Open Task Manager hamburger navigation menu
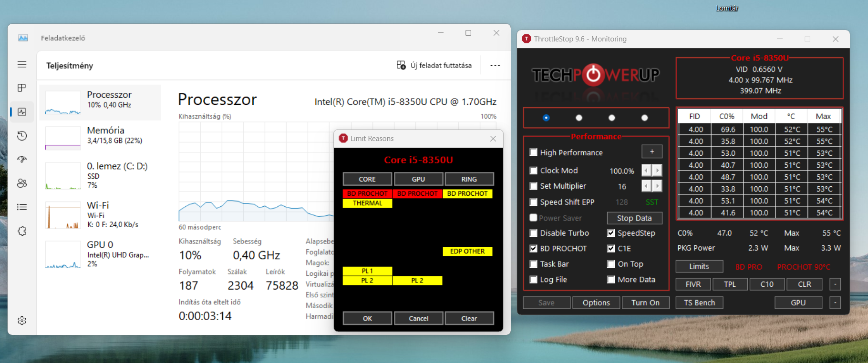Image resolution: width=868 pixels, height=363 pixels. 22,64
